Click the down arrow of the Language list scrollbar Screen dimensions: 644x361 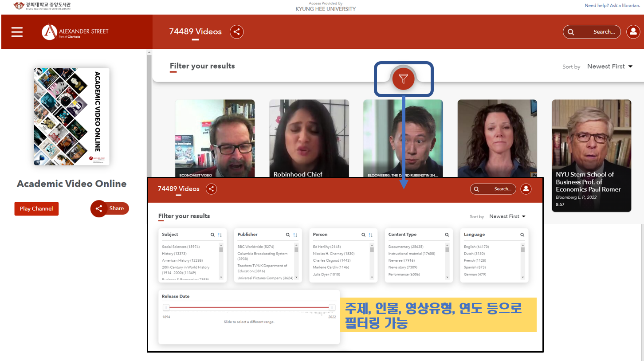point(523,277)
